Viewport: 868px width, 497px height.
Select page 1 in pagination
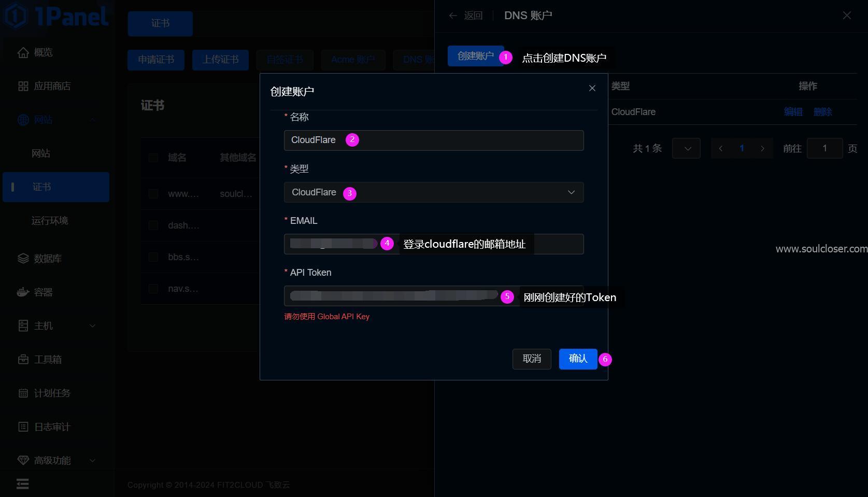pos(742,148)
